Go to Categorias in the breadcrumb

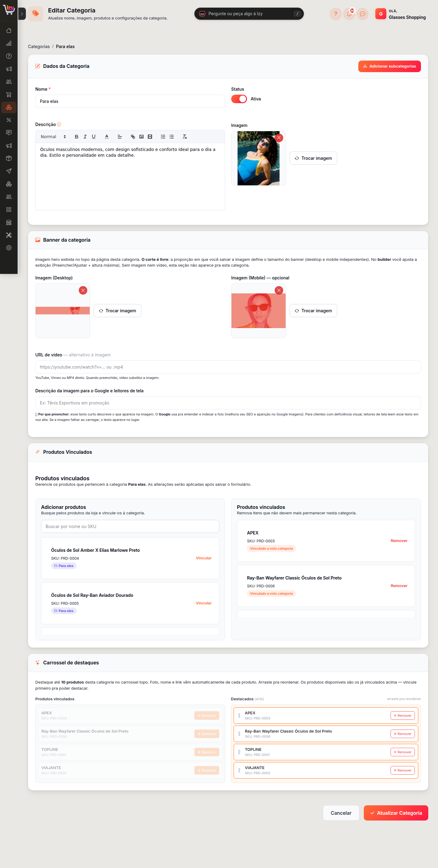click(x=39, y=47)
